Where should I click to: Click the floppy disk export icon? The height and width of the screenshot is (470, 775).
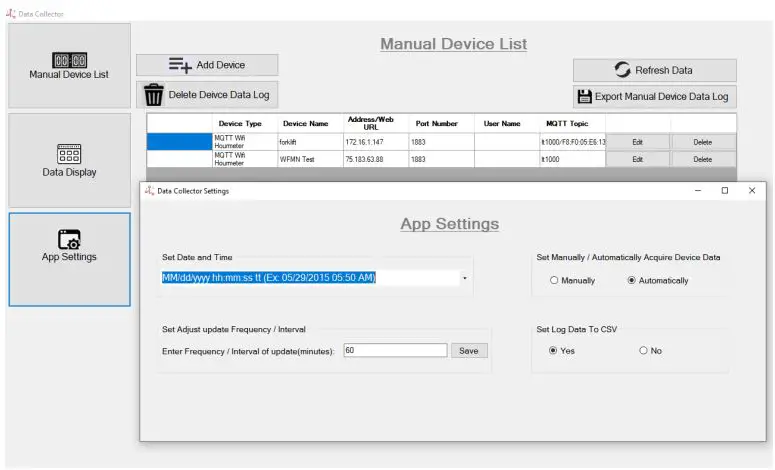click(x=585, y=96)
